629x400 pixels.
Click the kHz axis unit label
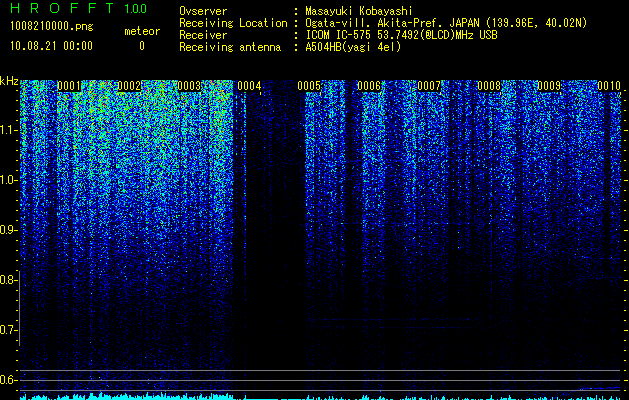(9, 81)
